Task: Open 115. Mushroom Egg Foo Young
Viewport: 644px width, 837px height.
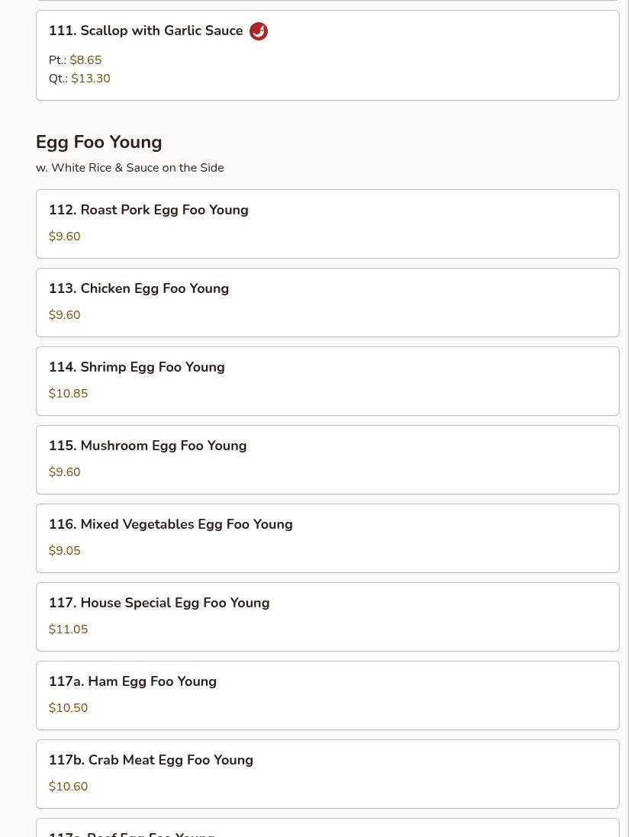Action: coord(327,459)
